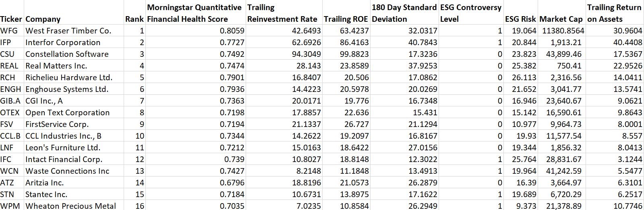The height and width of the screenshot is (210, 644).
Task: Click Aritzia Inc.'s reinvestment rate 18.8196
Action: click(x=306, y=183)
